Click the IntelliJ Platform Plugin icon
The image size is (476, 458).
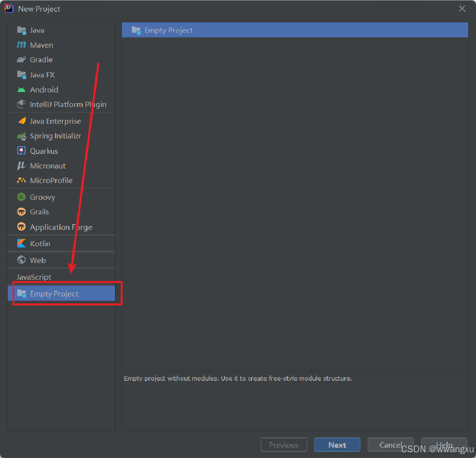[21, 104]
